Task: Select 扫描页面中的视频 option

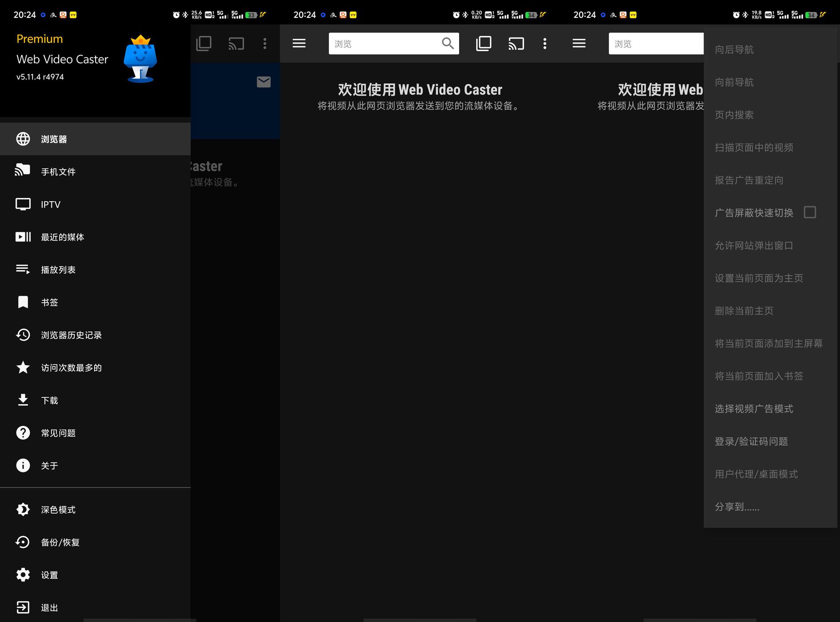Action: pos(771,148)
